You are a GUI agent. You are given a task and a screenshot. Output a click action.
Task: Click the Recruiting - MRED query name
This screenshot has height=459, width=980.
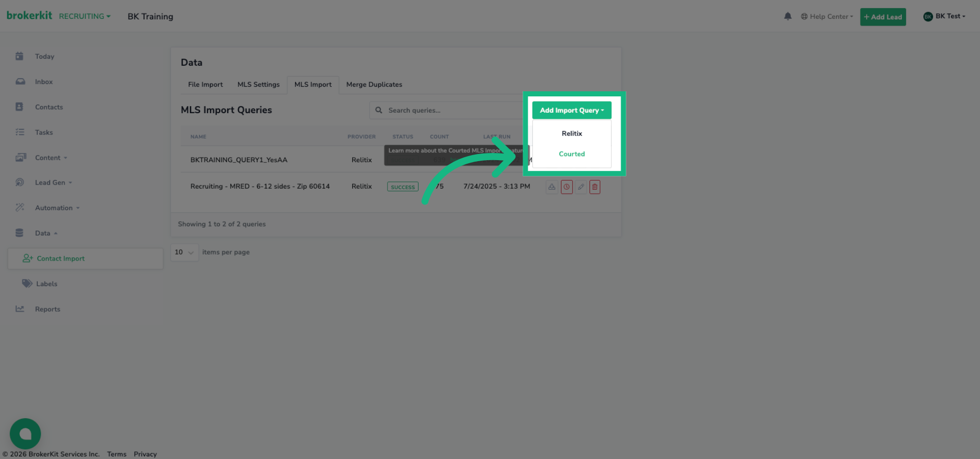[x=260, y=186]
